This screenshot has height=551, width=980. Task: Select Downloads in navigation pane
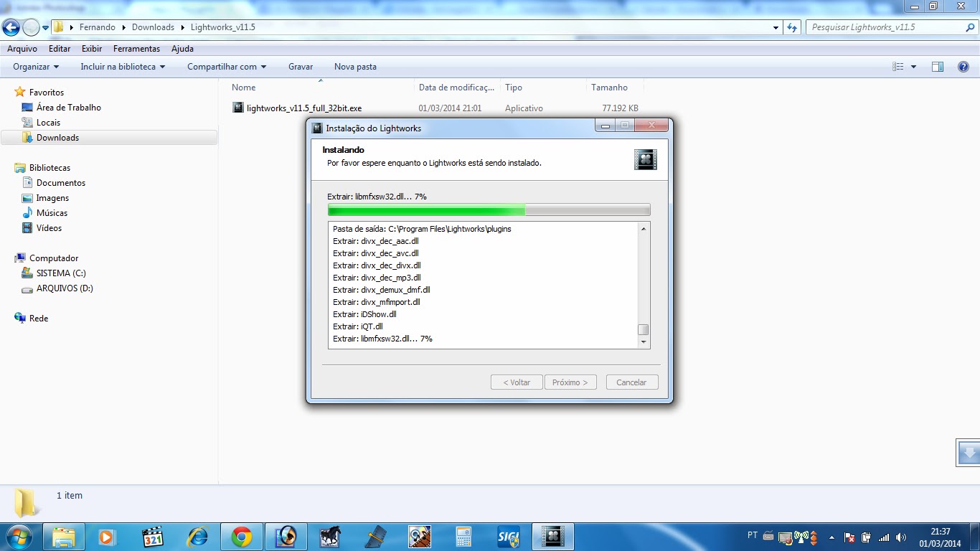[x=57, y=138]
